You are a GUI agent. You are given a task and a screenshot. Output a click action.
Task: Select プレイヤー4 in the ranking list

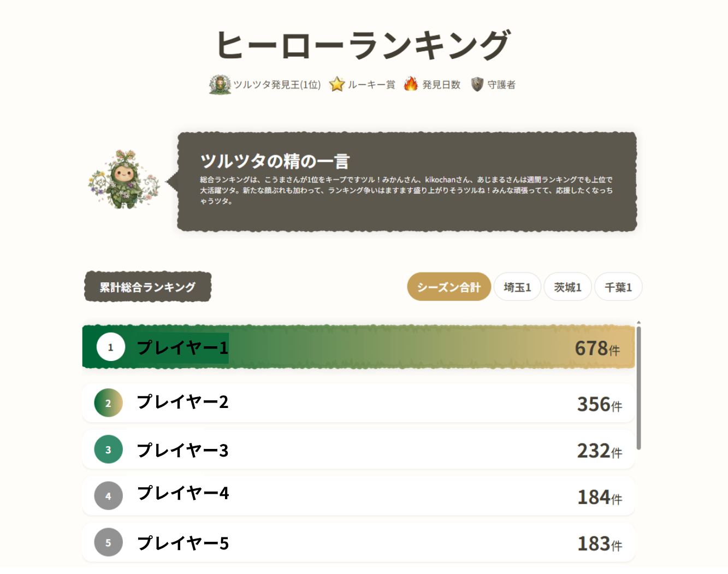tap(358, 496)
